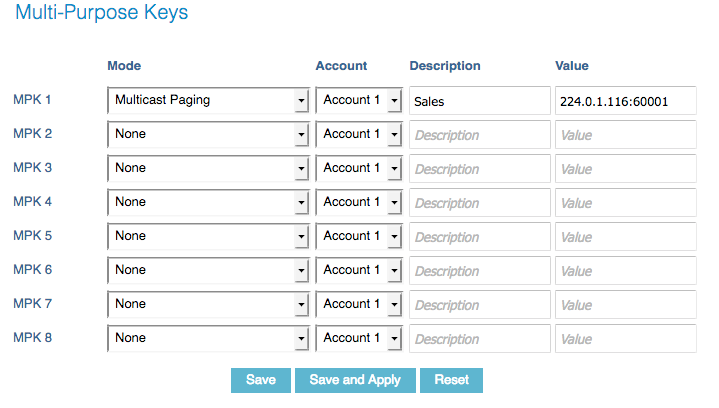Expand MPK 2 Mode dropdown
Screen dimensions: 719x408
click(207, 134)
